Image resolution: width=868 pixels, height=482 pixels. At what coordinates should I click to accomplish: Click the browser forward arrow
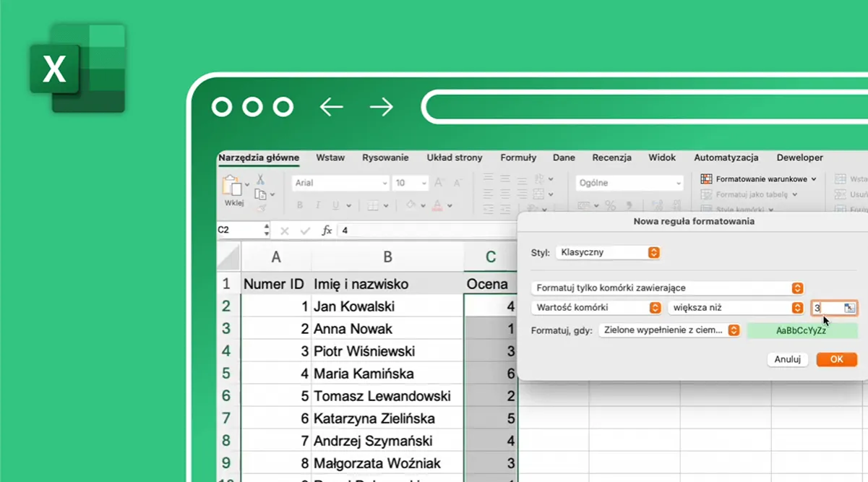tap(382, 108)
